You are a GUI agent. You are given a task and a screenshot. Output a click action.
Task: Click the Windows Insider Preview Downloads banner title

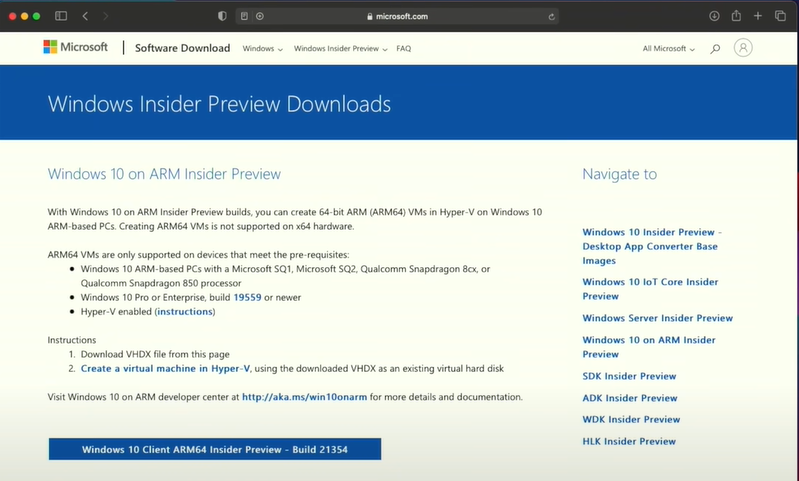coord(219,104)
